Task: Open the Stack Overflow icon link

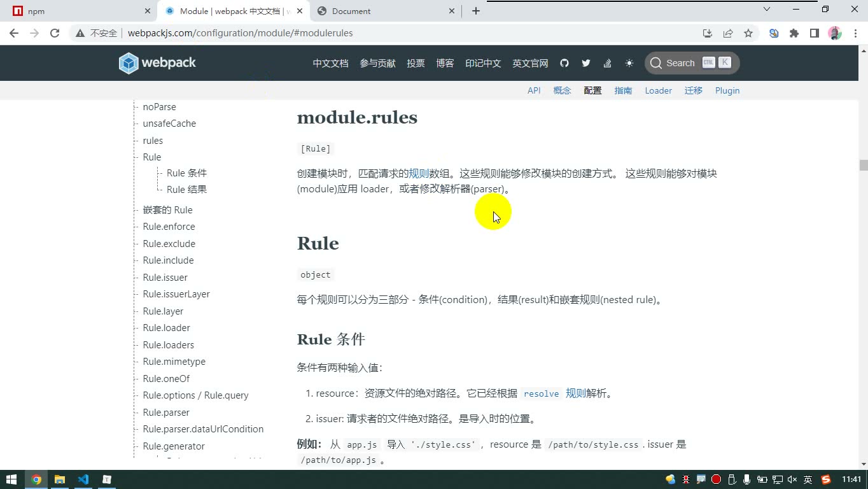Action: tap(607, 63)
